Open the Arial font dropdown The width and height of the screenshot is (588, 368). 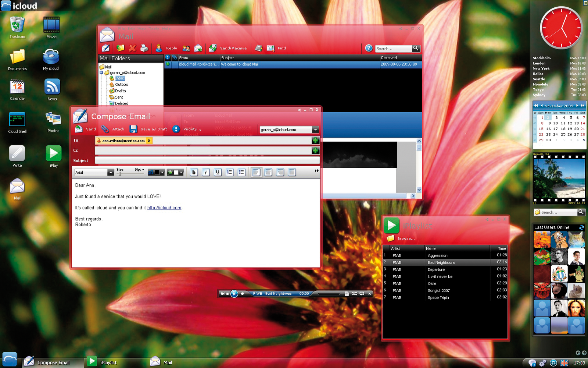pos(110,172)
